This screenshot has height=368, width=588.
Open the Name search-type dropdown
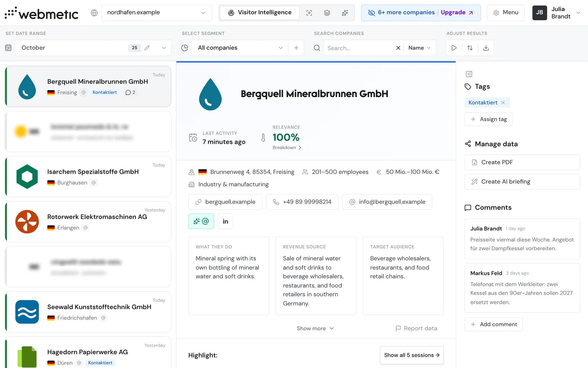click(x=419, y=48)
